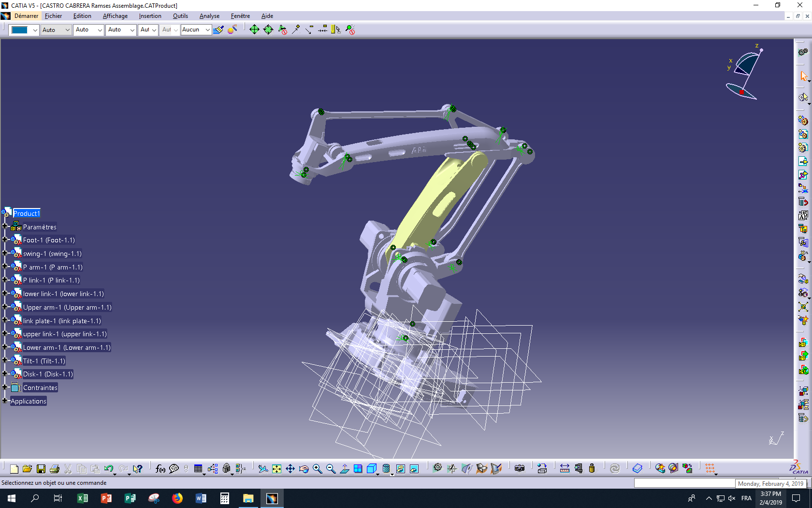Image resolution: width=812 pixels, height=508 pixels.
Task: Click the Multi-View quad window icon
Action: [358, 468]
